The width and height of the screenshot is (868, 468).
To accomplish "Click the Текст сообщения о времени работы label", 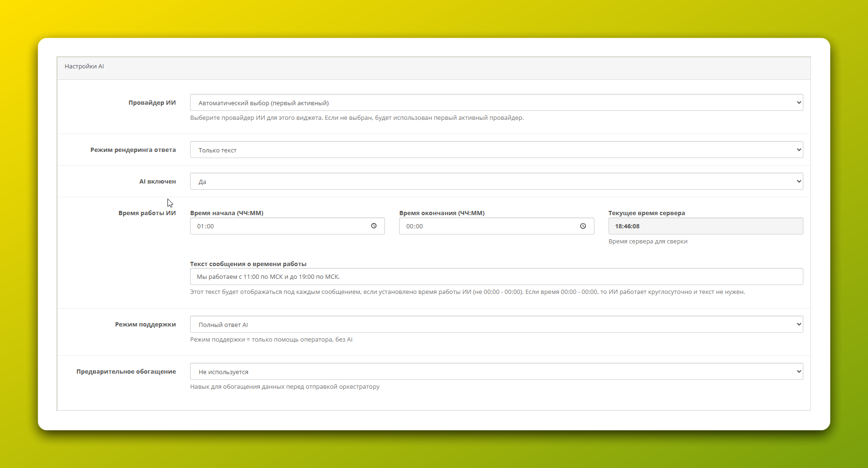I will pos(248,264).
